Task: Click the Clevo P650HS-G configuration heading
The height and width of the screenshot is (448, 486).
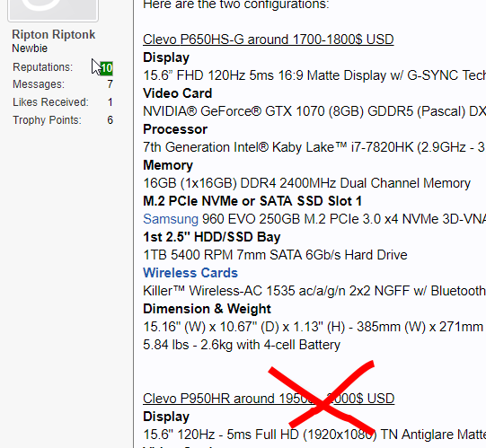Action: 269,40
